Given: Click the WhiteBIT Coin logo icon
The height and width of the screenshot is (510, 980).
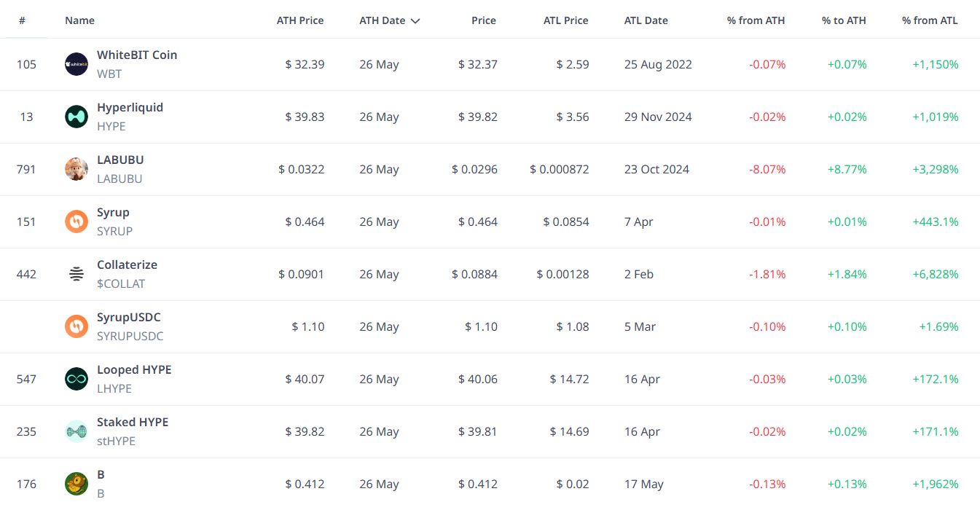Looking at the screenshot, I should click(x=77, y=64).
